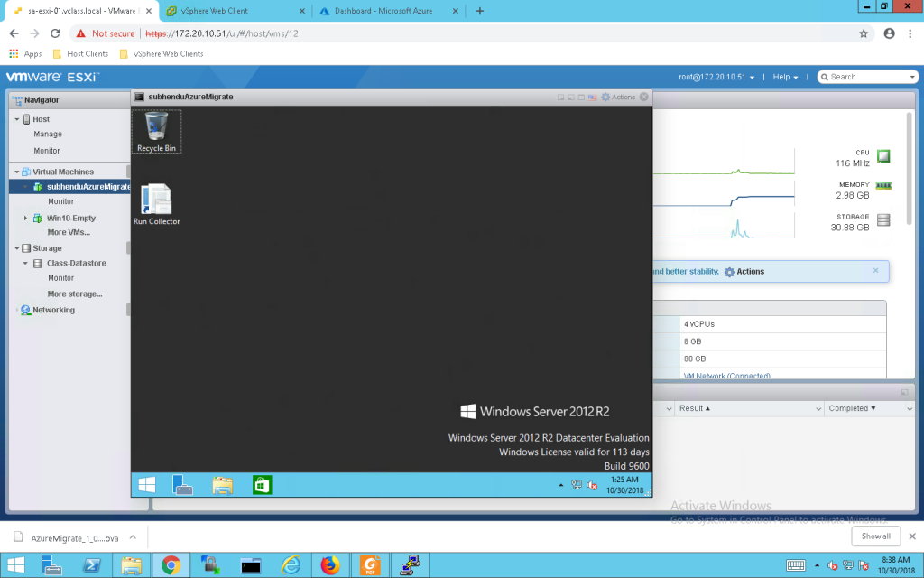The height and width of the screenshot is (578, 924).
Task: Open the Store app on the guest VM taskbar
Action: tap(263, 485)
